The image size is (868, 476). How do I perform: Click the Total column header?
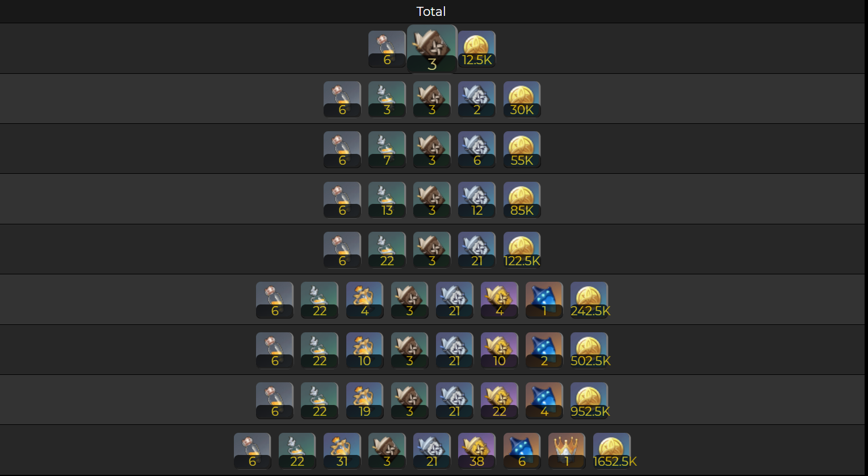pyautogui.click(x=431, y=11)
